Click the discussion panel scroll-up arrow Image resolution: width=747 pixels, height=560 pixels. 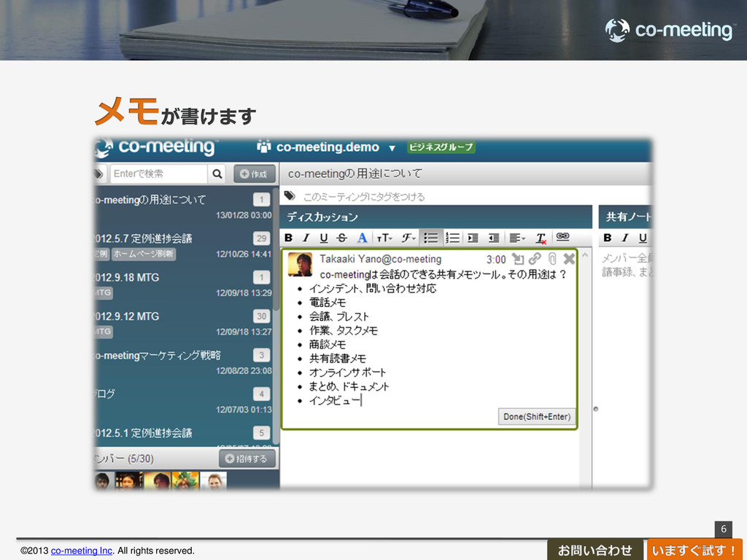pos(586,255)
